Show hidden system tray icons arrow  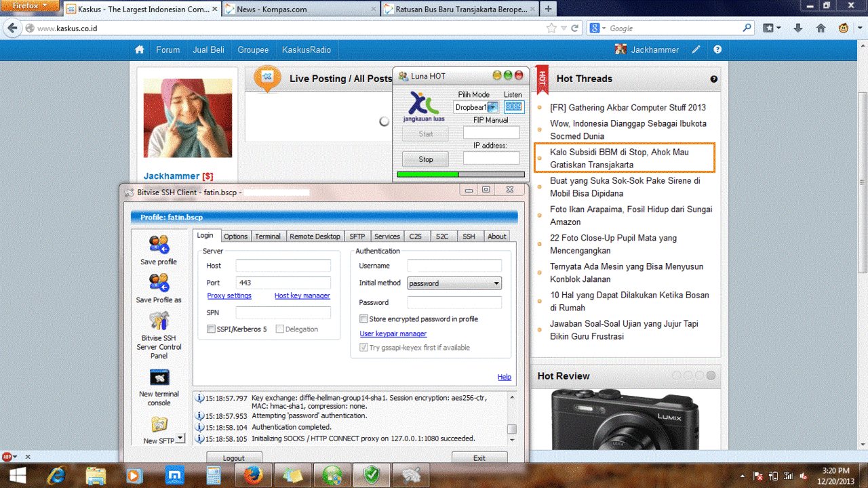[744, 476]
